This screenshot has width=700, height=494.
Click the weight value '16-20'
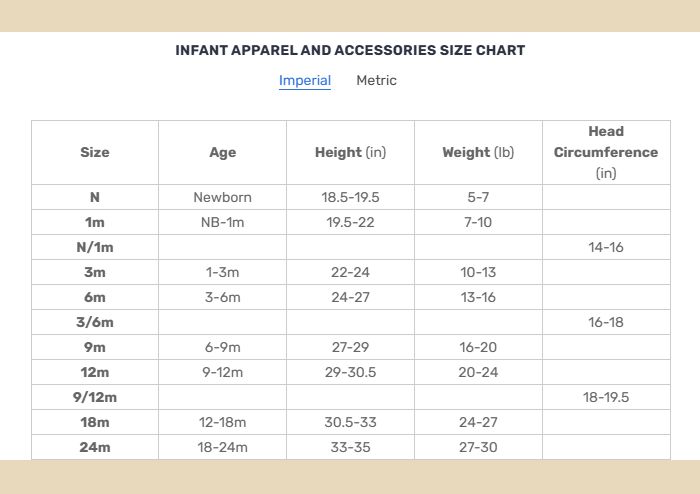click(x=478, y=347)
